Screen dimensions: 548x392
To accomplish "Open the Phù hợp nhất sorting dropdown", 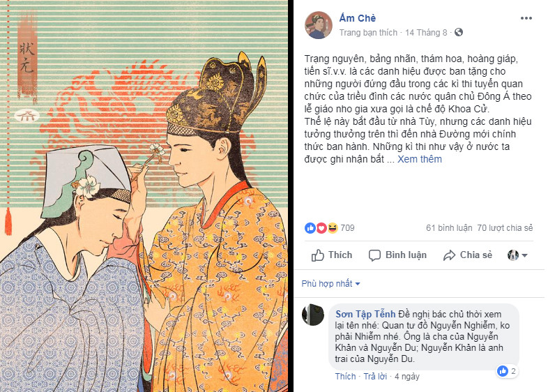I will (330, 284).
